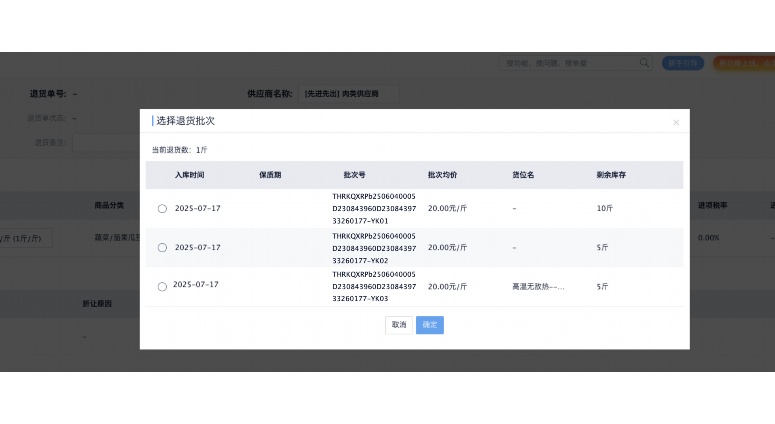775x424 pixels.
Task: Click the 确定 confirm button
Action: (430, 325)
